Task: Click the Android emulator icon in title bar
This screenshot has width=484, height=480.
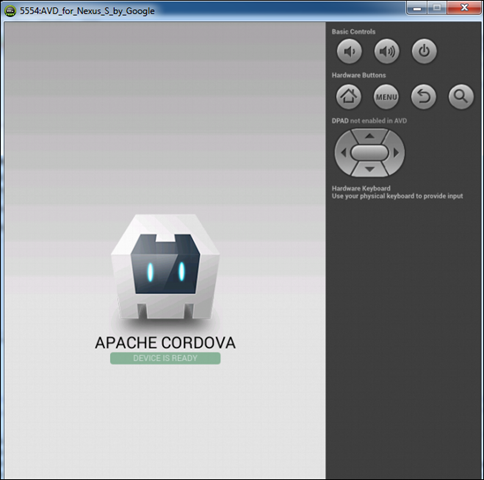Action: pos(10,11)
